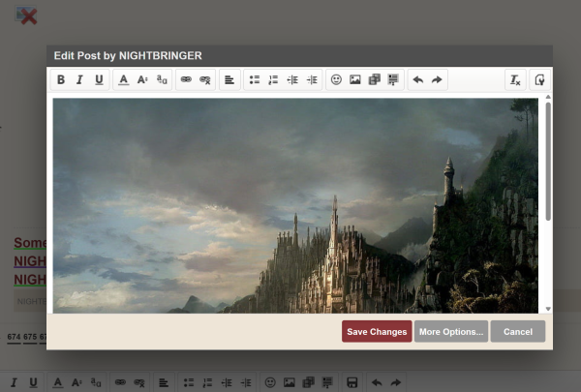Open More Options for the post
This screenshot has height=392, width=581.
[451, 332]
